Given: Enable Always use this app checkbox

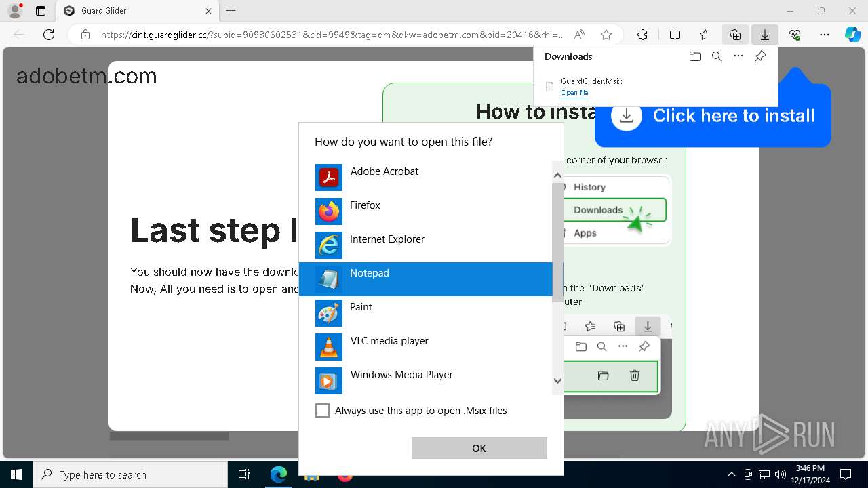Looking at the screenshot, I should click(x=322, y=411).
